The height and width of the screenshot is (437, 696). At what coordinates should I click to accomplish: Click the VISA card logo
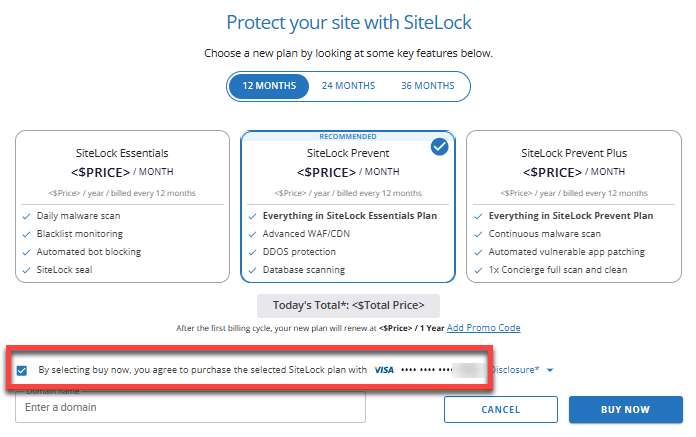[x=384, y=370]
